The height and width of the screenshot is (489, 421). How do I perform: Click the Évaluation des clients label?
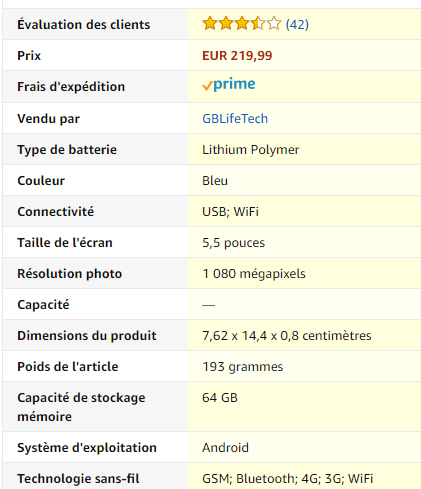pos(84,25)
